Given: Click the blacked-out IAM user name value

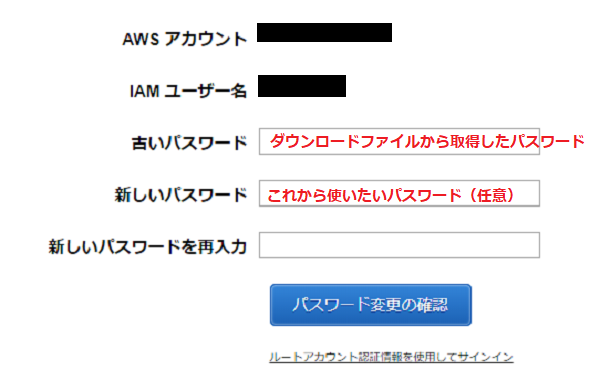Looking at the screenshot, I should [x=302, y=86].
